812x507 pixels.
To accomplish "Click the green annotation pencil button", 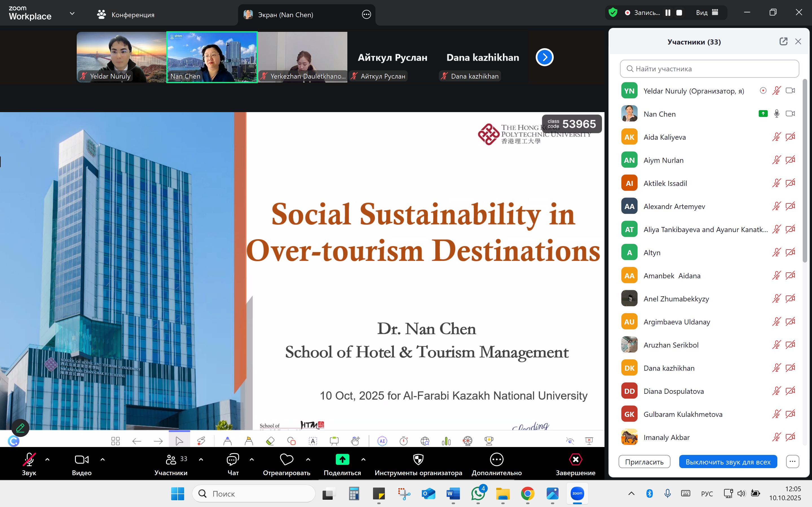I will [20, 428].
